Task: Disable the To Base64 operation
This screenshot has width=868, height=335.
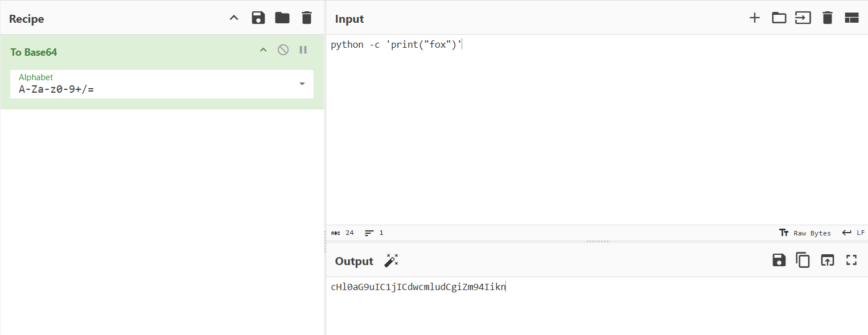Action: point(283,50)
